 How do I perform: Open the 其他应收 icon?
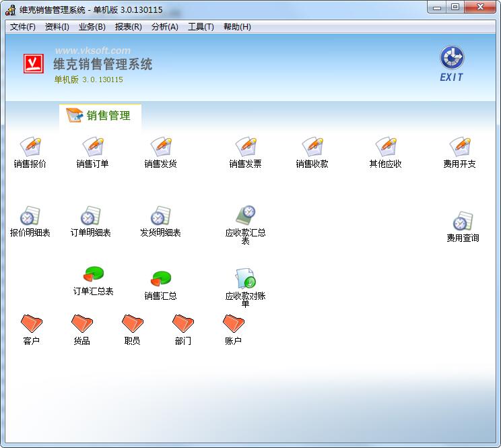(386, 147)
